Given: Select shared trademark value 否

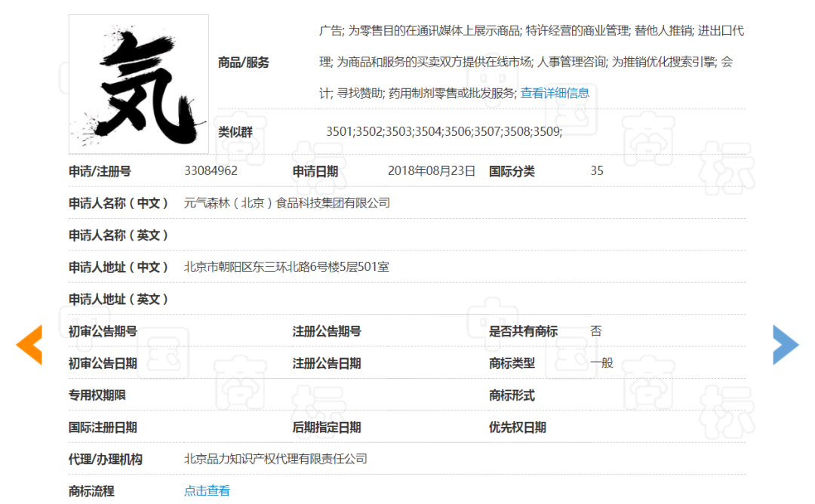Looking at the screenshot, I should [x=595, y=331].
